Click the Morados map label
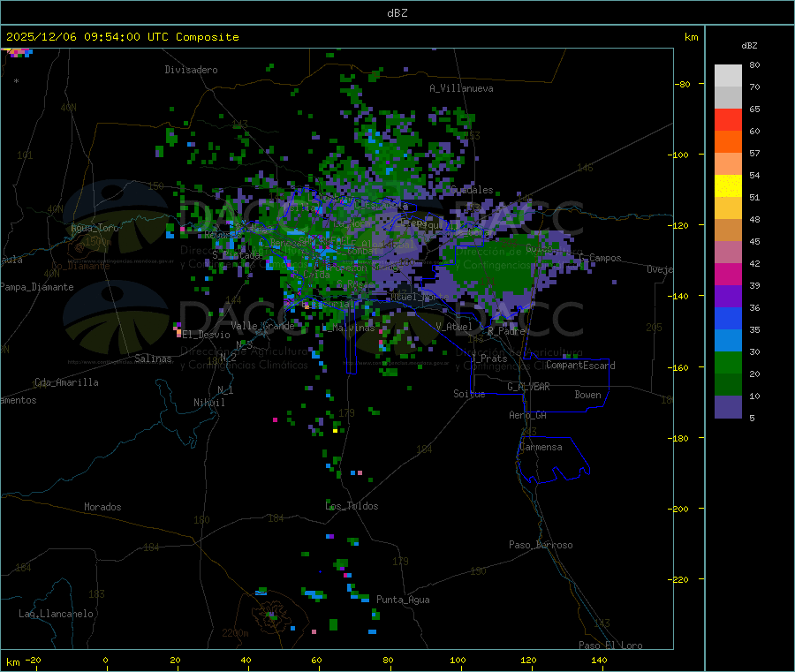This screenshot has height=672, width=795. (102, 507)
